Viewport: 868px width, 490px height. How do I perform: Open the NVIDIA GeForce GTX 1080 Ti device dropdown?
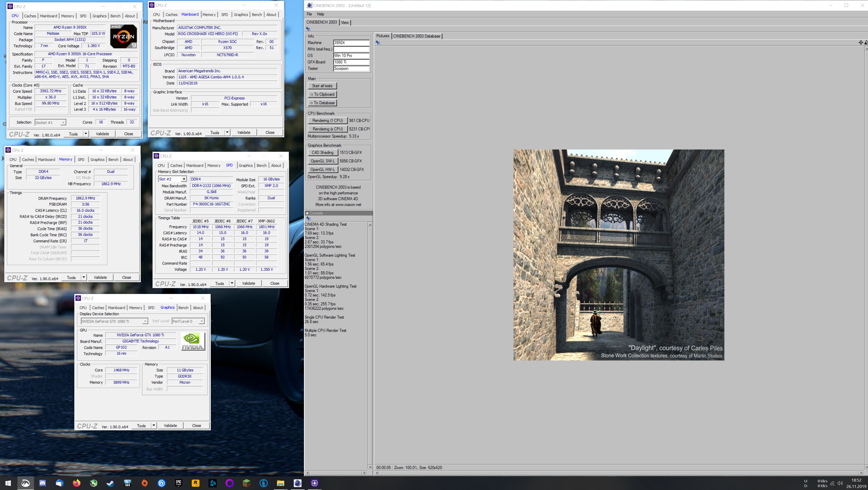(x=114, y=321)
